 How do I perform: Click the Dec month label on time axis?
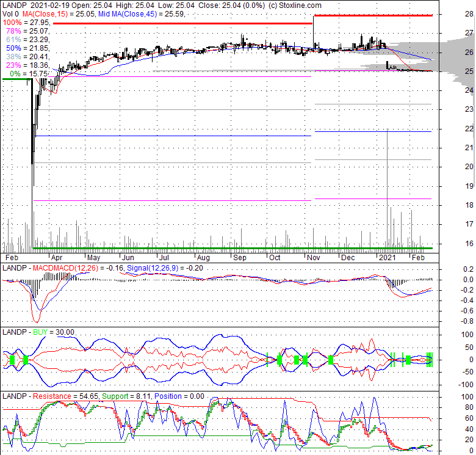coord(348,258)
